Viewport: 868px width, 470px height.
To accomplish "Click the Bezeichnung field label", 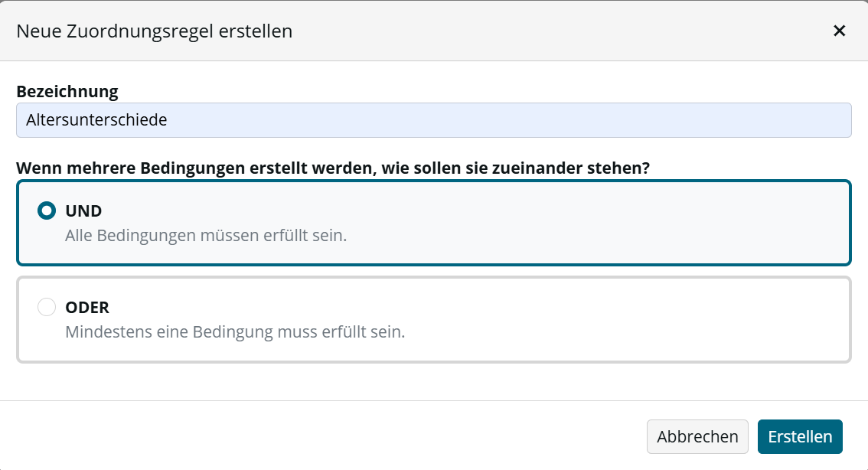I will 67,91.
